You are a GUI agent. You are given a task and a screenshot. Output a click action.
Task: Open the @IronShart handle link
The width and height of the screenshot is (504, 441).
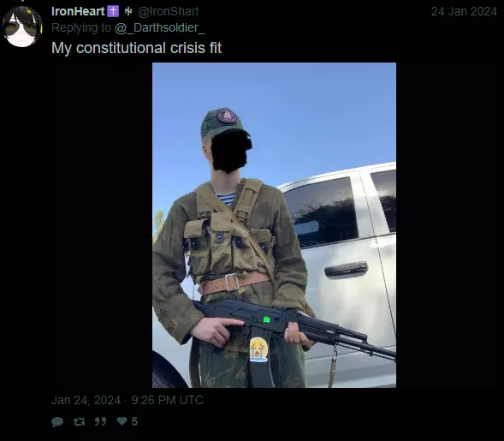pos(168,12)
